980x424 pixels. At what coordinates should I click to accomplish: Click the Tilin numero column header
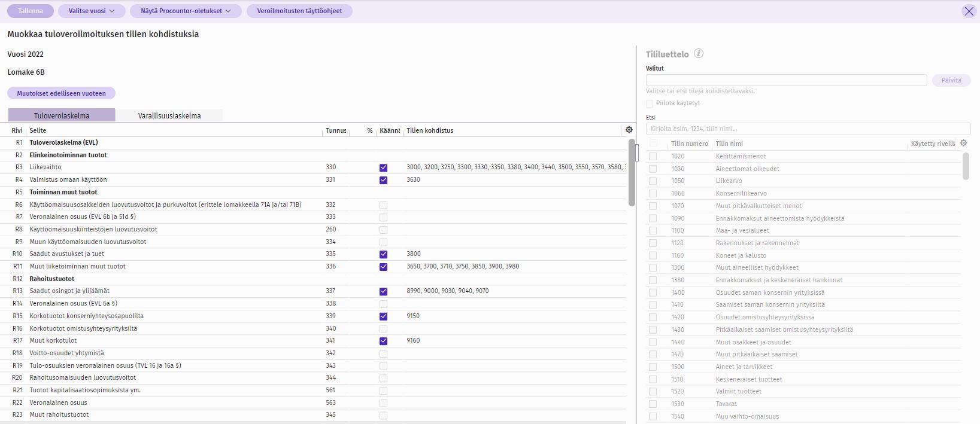pyautogui.click(x=690, y=144)
